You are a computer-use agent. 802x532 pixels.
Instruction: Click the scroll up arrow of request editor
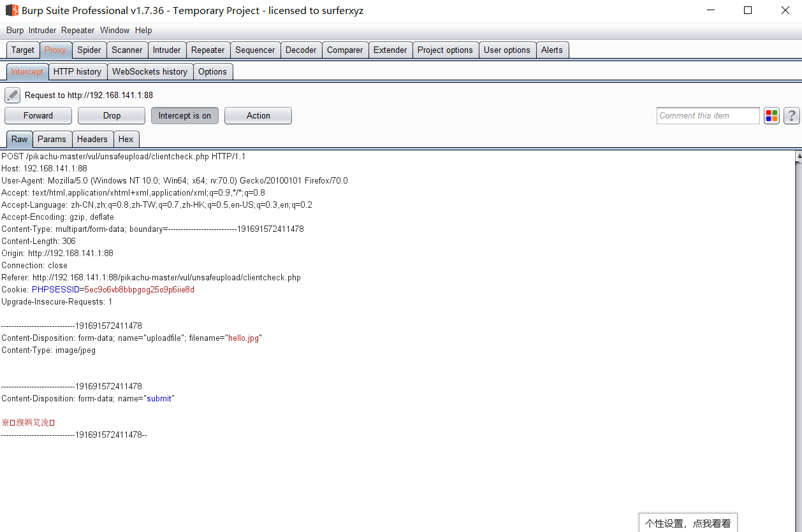(798, 155)
